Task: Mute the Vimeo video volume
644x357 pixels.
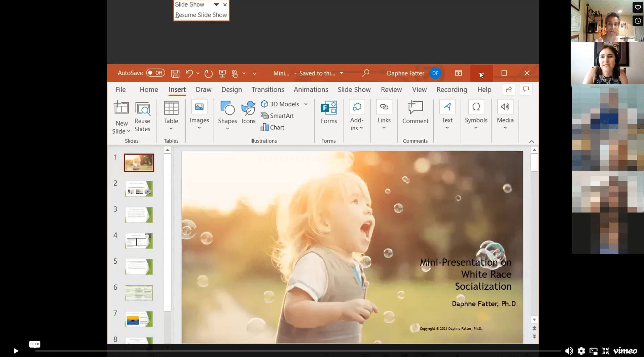Action: [x=569, y=351]
